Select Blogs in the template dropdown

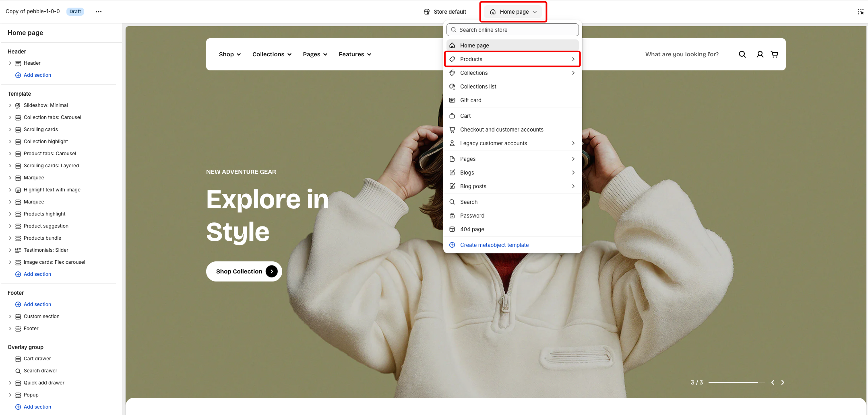(513, 173)
